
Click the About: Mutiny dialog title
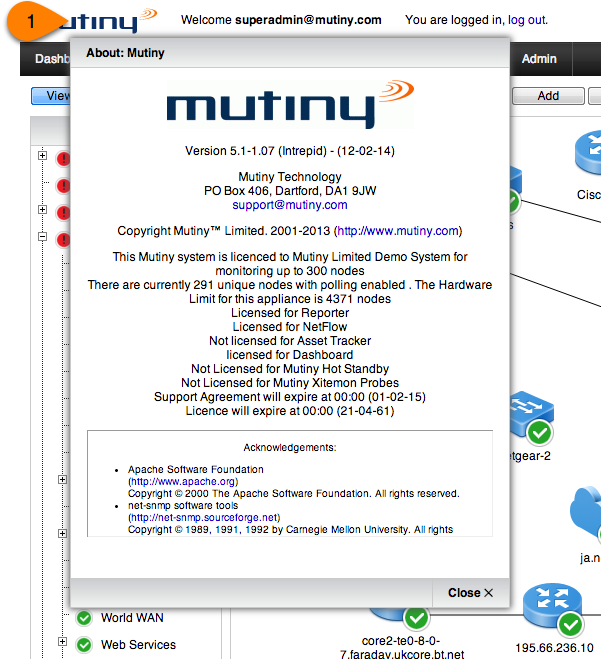(125, 53)
